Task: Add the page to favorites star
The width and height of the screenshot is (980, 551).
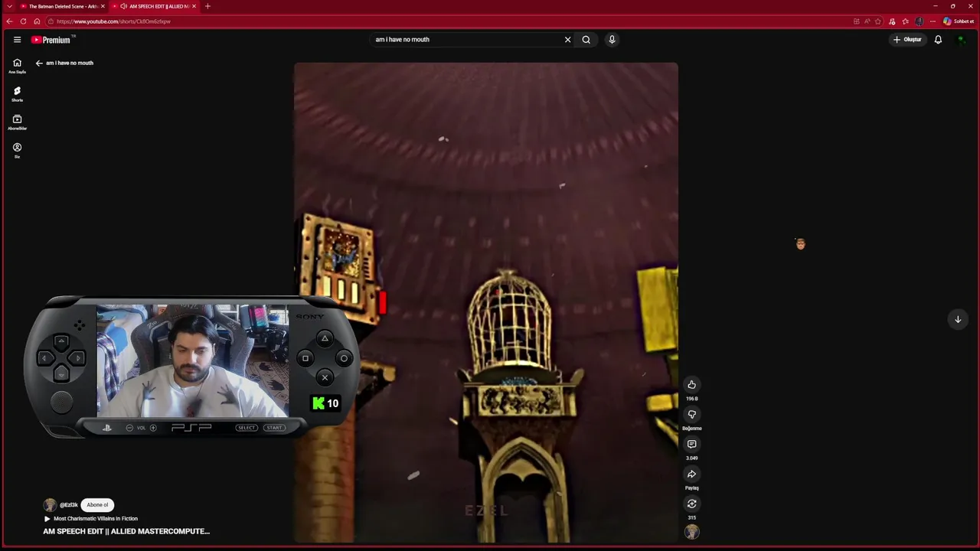Action: (x=878, y=21)
